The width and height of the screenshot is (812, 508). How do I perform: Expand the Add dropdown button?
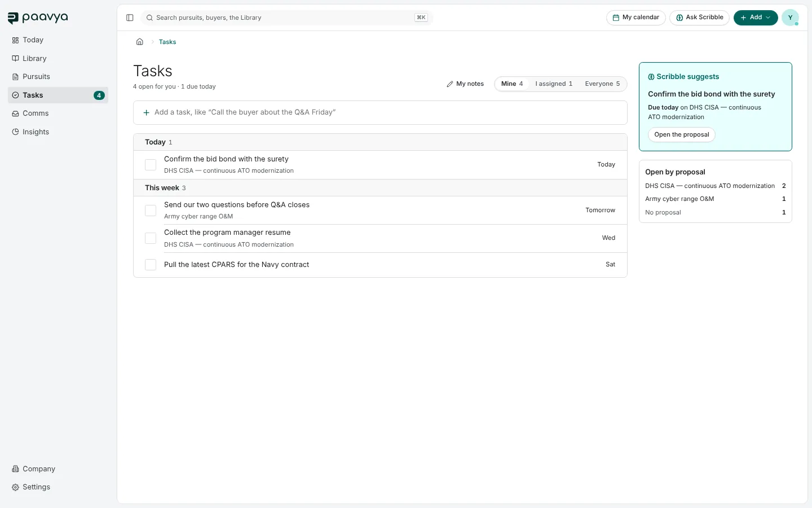click(x=756, y=17)
